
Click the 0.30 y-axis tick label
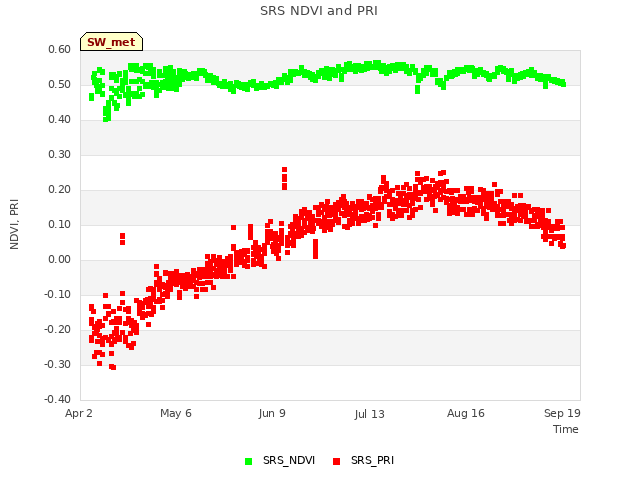click(x=60, y=155)
